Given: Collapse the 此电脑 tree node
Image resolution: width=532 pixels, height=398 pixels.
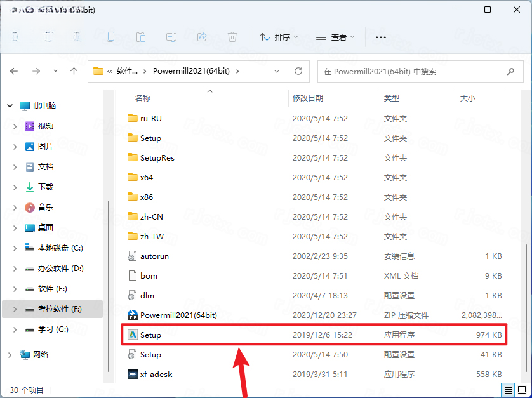Looking at the screenshot, I should pyautogui.click(x=10, y=106).
